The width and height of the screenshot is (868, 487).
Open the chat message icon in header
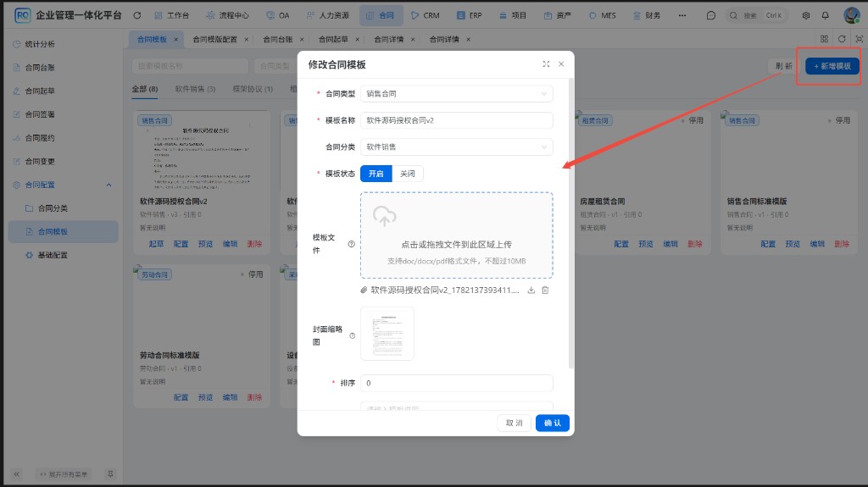tap(711, 15)
